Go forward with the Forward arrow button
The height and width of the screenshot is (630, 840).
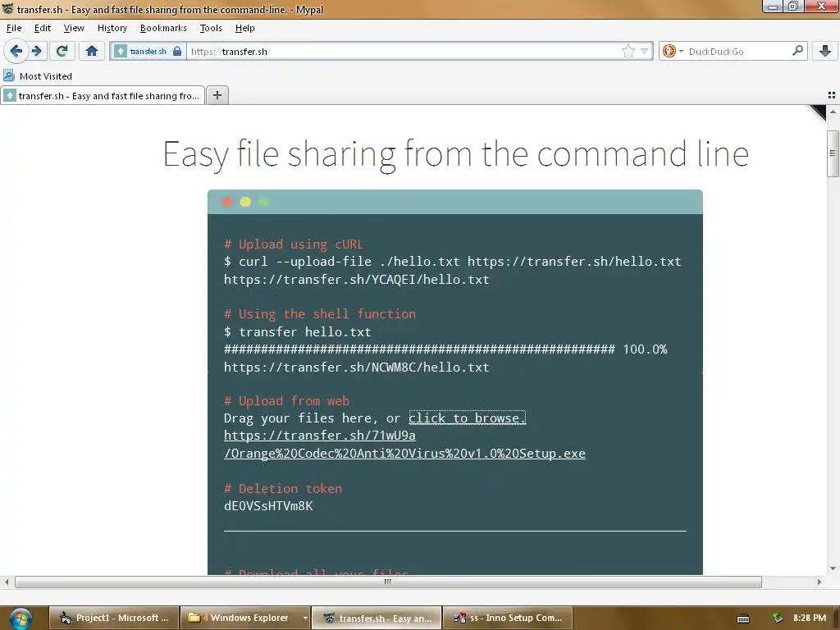click(36, 51)
